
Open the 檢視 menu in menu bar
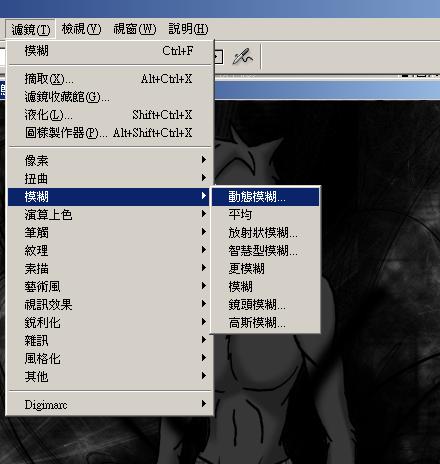pos(81,29)
